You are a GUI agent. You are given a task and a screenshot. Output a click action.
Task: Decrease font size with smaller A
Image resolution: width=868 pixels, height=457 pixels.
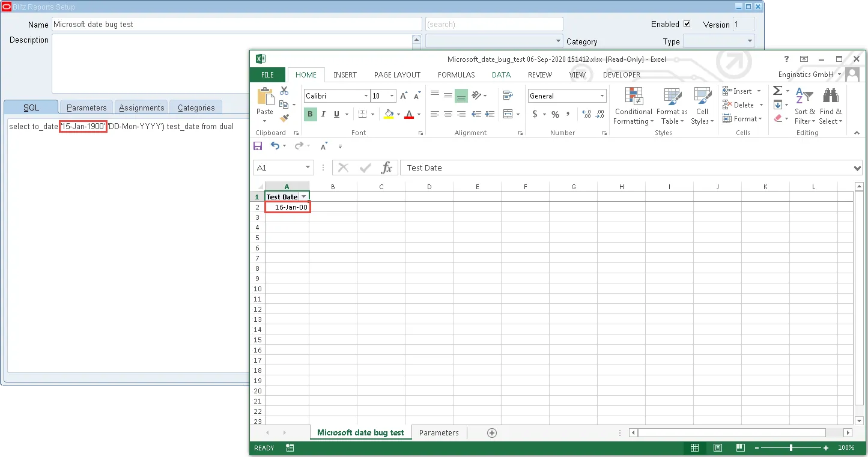coord(417,96)
